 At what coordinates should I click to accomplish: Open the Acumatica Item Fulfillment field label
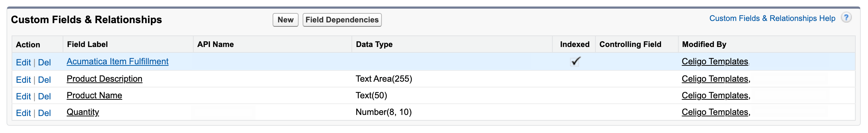point(118,61)
